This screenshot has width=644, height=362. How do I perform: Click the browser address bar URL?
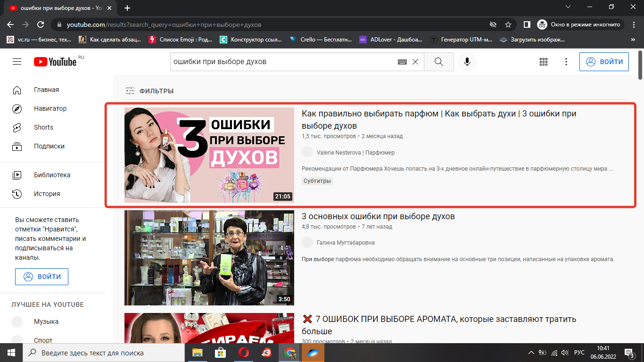coord(164,25)
